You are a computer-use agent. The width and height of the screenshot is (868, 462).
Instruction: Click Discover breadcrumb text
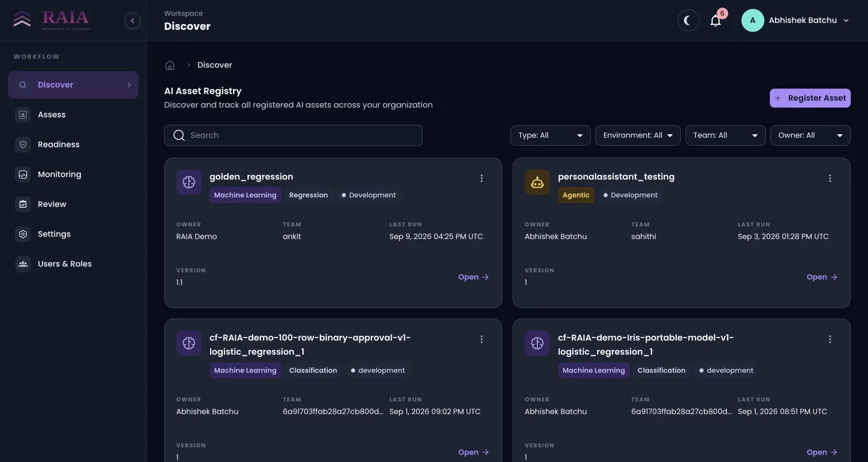point(215,65)
